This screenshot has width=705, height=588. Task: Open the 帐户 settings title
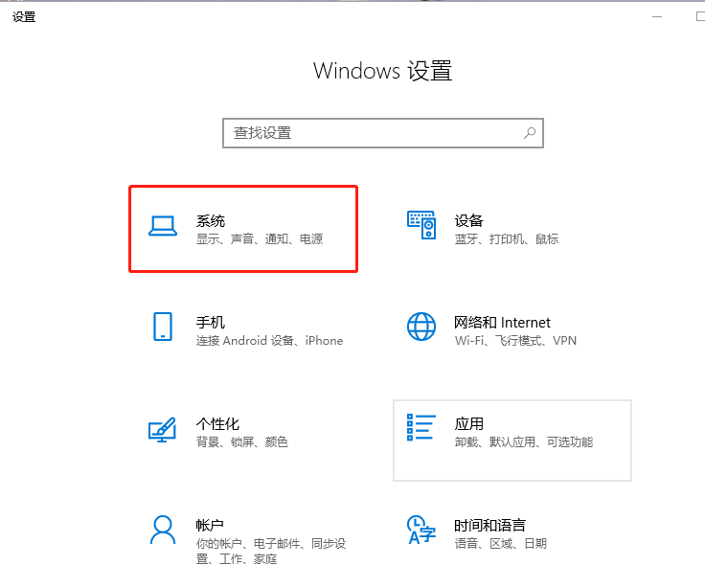(x=210, y=526)
